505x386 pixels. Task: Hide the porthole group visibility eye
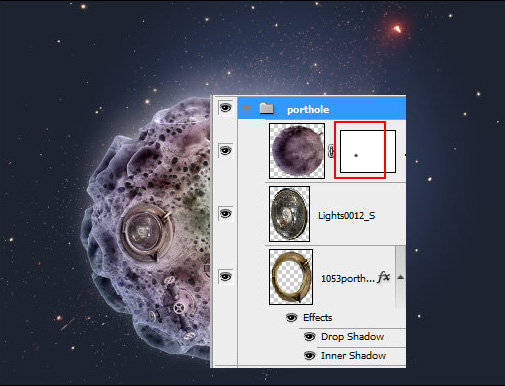click(x=225, y=108)
